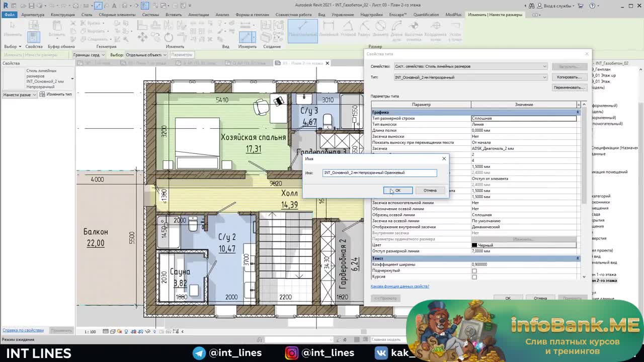Open the Файл menu

click(10, 15)
